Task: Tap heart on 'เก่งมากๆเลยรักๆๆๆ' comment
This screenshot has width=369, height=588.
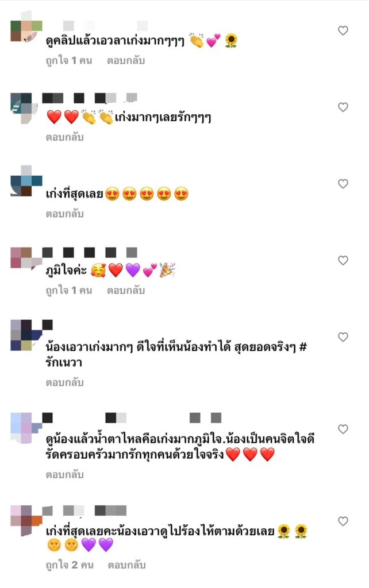Action: click(x=343, y=107)
